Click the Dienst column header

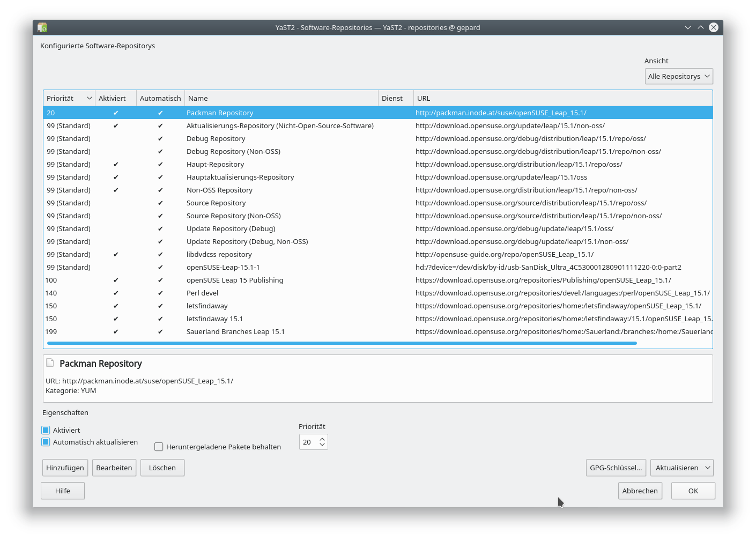tap(396, 98)
